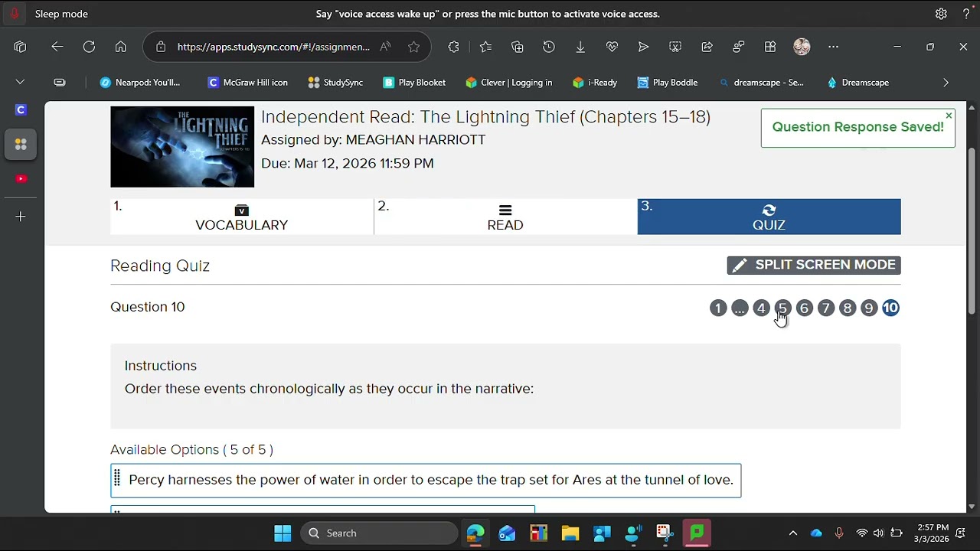Open voice access settings gear
Image resolution: width=980 pixels, height=551 pixels.
tap(941, 14)
